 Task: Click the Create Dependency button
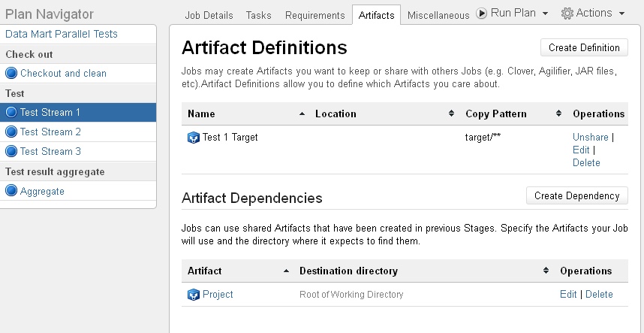[x=576, y=195]
